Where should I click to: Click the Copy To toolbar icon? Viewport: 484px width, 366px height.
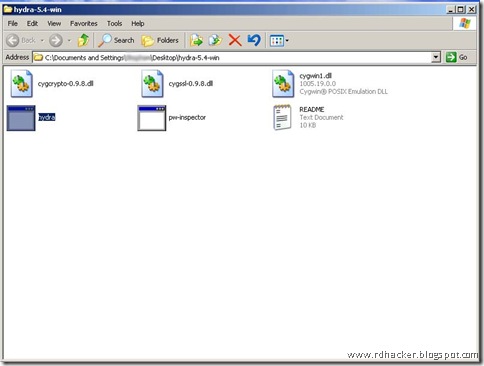point(215,40)
